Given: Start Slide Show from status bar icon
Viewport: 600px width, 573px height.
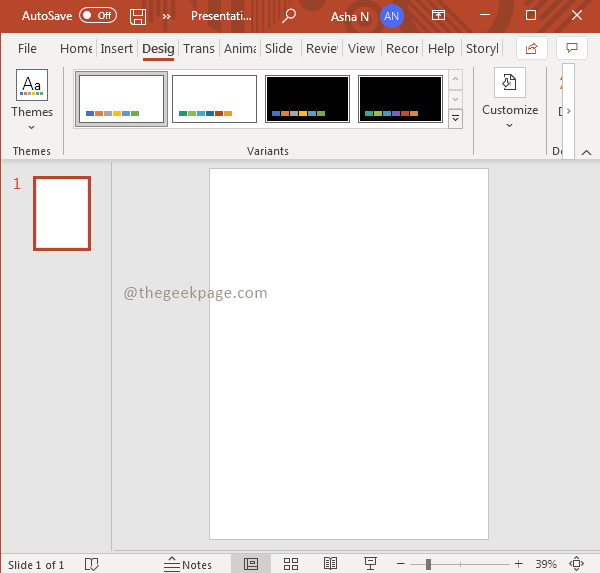Looking at the screenshot, I should [x=370, y=564].
